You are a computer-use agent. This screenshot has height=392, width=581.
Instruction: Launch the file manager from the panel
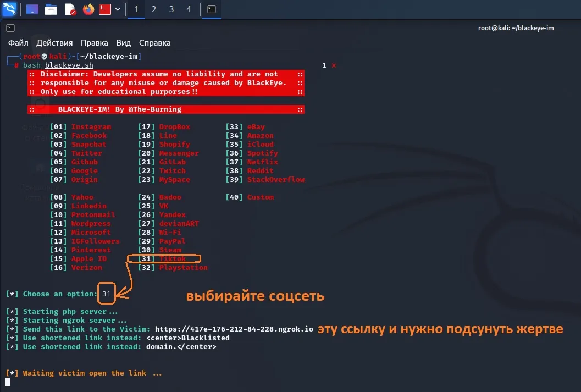(51, 9)
